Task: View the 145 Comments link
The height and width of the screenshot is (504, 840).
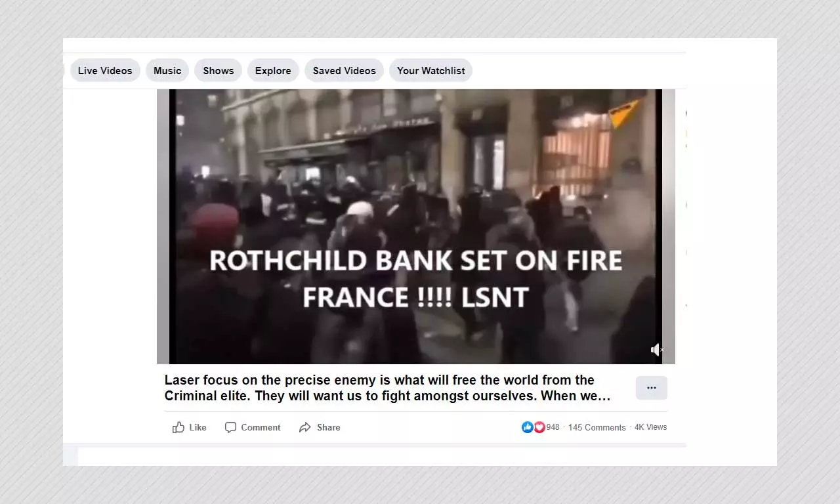Action: click(597, 427)
